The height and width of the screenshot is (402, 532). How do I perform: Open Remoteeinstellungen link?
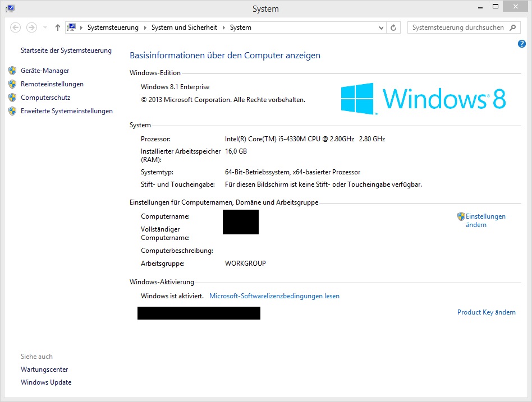coord(52,84)
